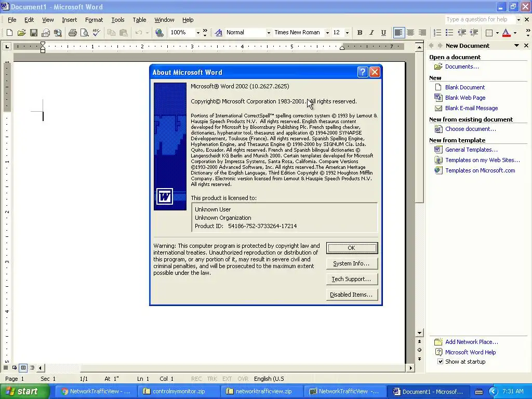532x399 pixels.
Task: Apply Bullets list icon
Action: (x=449, y=33)
